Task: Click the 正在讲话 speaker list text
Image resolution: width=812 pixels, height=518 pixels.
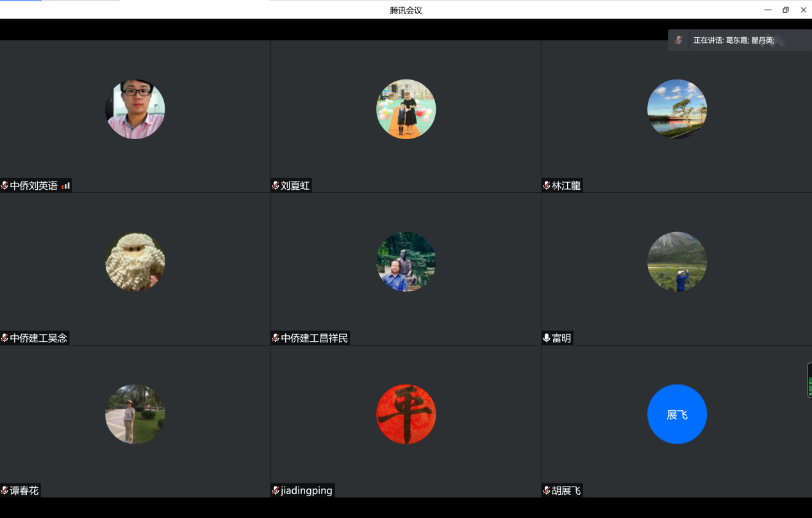Action: [x=734, y=40]
